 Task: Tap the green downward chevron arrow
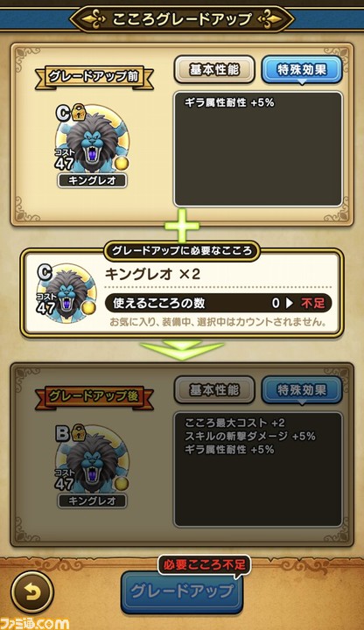tap(182, 350)
